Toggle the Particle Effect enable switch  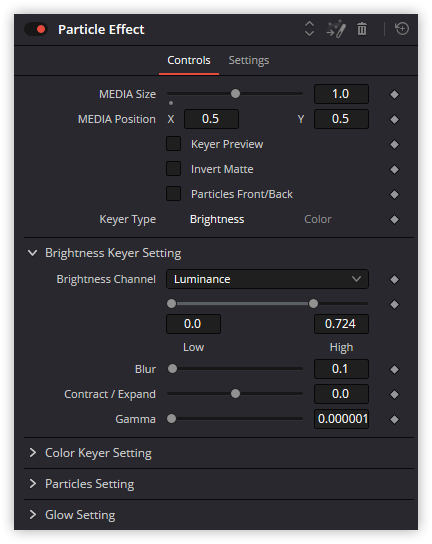(36, 29)
